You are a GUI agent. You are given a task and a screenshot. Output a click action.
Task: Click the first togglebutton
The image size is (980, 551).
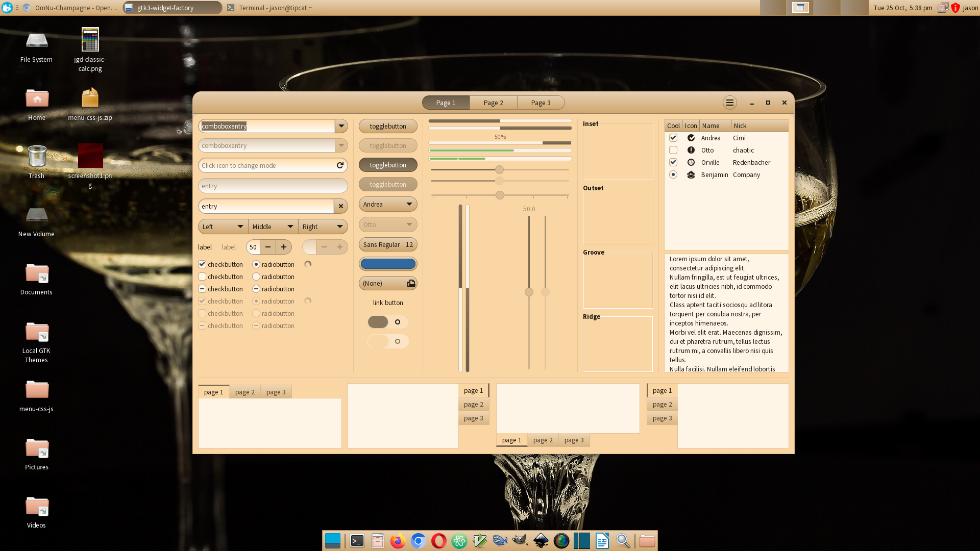click(x=388, y=126)
